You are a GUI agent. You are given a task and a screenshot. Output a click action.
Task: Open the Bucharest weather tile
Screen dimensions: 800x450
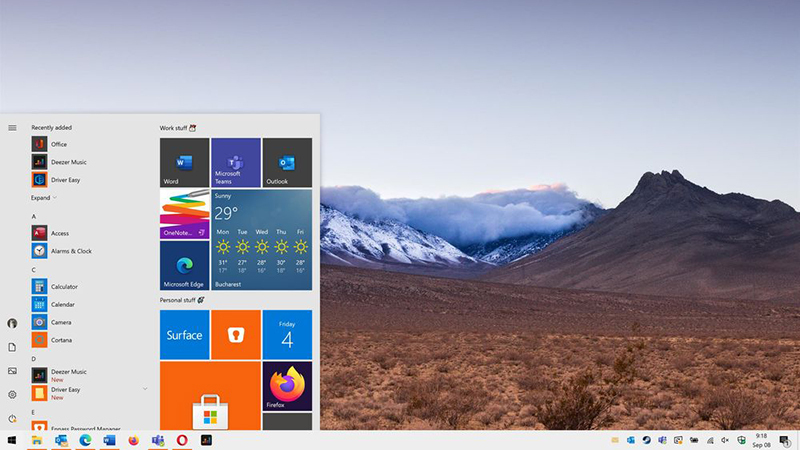pos(262,240)
